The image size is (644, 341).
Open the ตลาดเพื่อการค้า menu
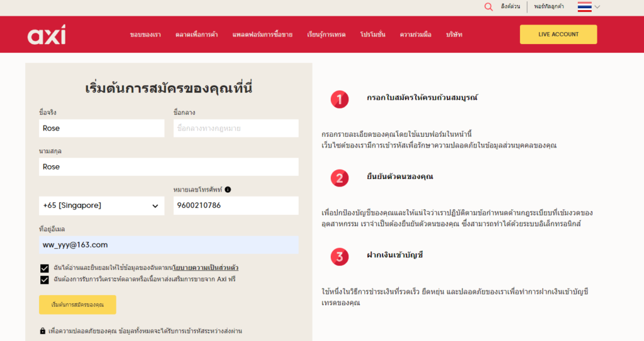click(x=197, y=35)
